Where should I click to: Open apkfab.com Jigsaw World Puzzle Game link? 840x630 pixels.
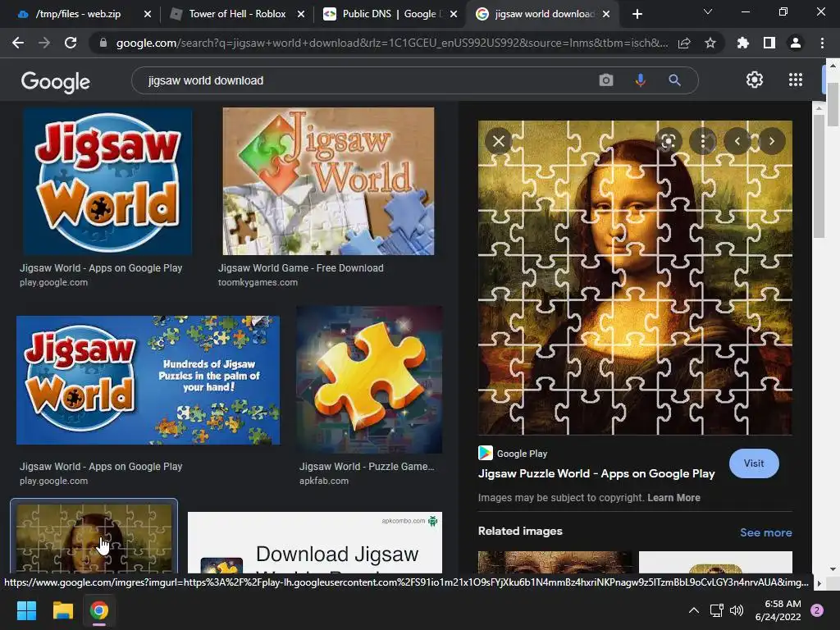click(367, 473)
